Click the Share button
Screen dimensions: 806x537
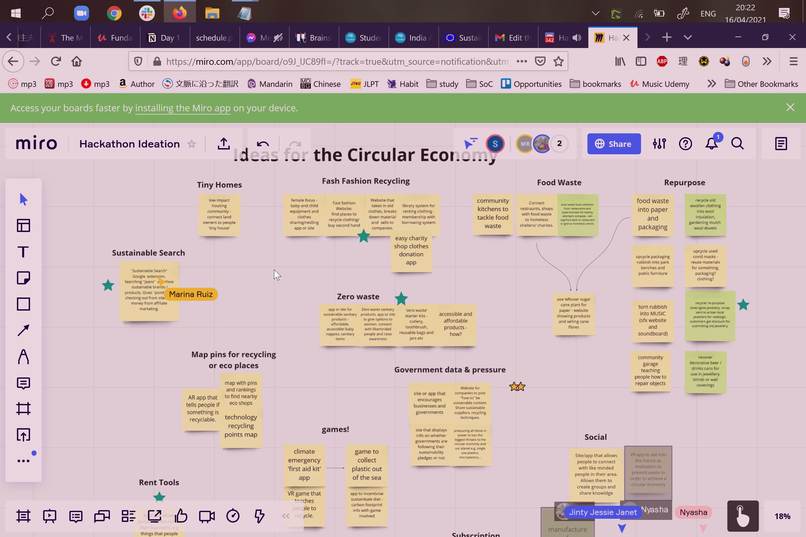pyautogui.click(x=614, y=144)
